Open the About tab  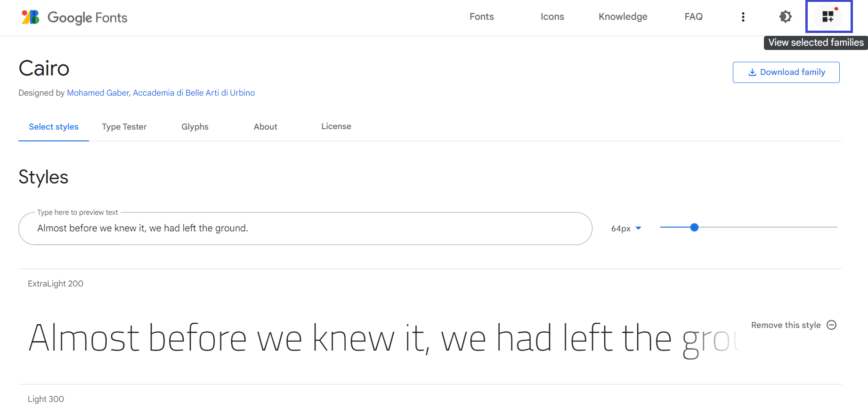tap(266, 127)
